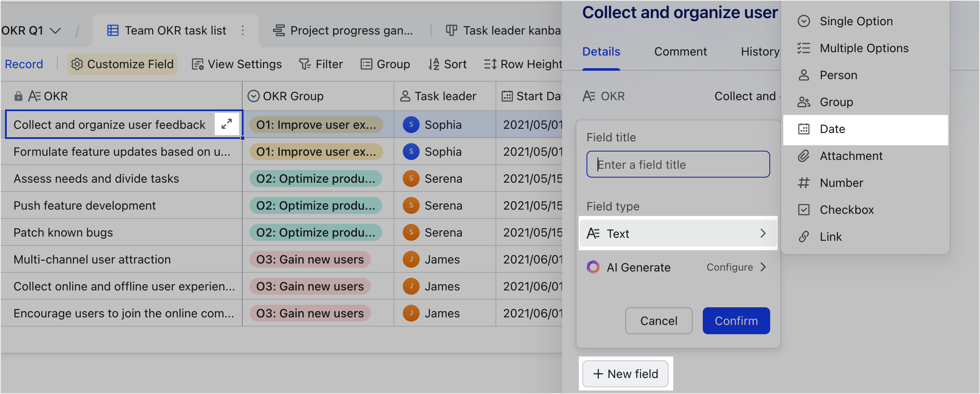Select the Details tab
The width and height of the screenshot is (980, 394).
[x=601, y=51]
